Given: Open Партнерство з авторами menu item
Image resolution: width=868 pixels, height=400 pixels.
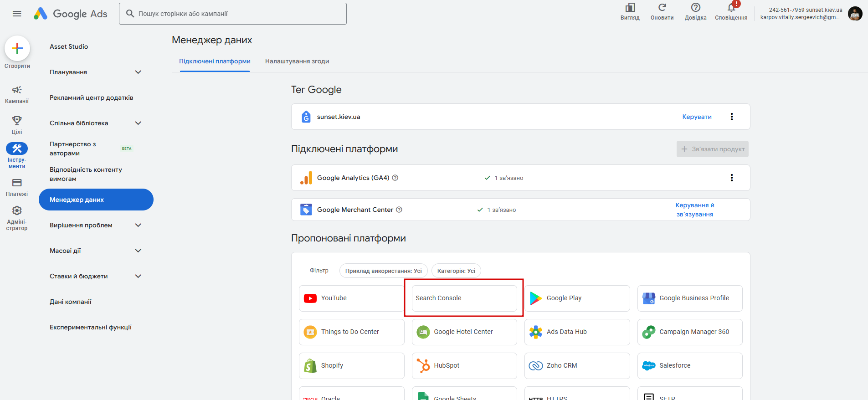Looking at the screenshot, I should point(73,149).
